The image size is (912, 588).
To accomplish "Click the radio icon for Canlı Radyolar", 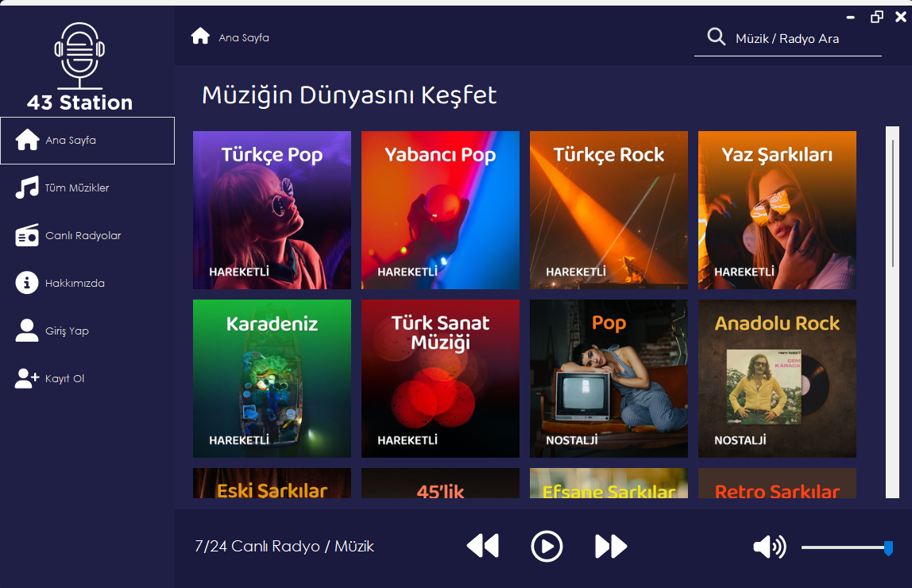I will pyautogui.click(x=27, y=235).
